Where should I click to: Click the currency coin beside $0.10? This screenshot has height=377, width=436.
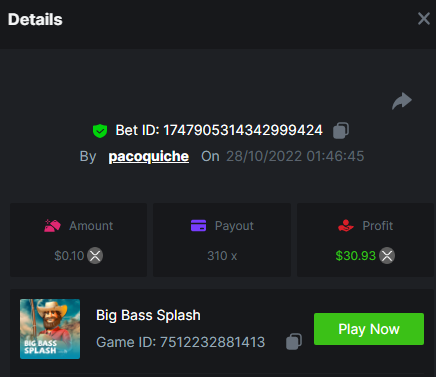pyautogui.click(x=95, y=256)
